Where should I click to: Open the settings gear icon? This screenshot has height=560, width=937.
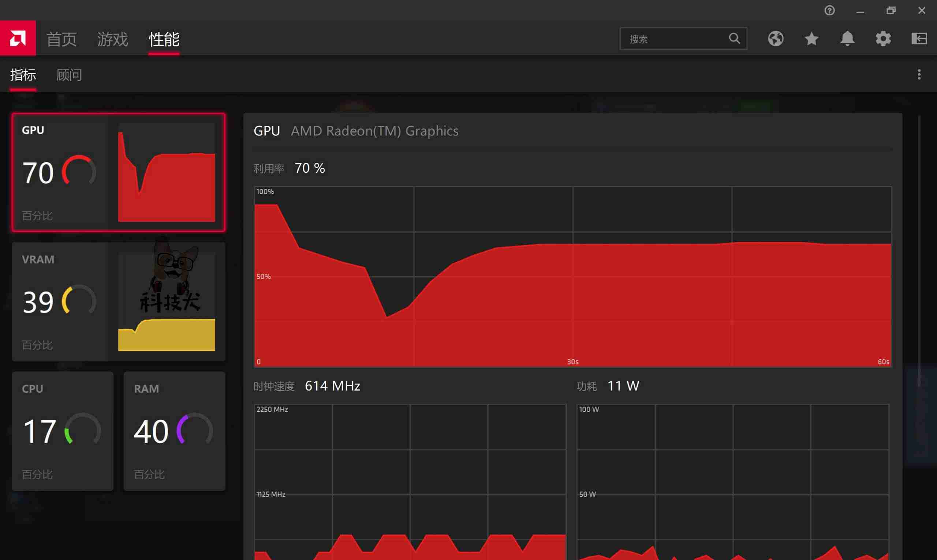[883, 38]
